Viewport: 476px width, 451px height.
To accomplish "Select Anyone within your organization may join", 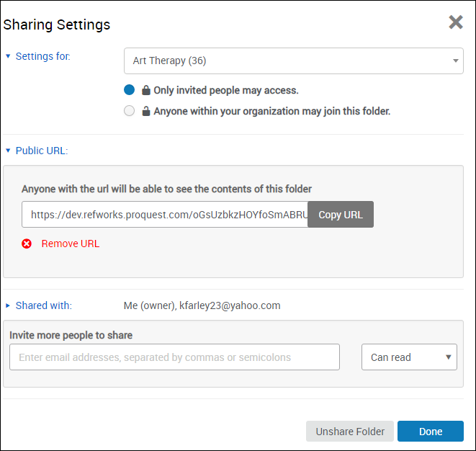I will pos(130,111).
